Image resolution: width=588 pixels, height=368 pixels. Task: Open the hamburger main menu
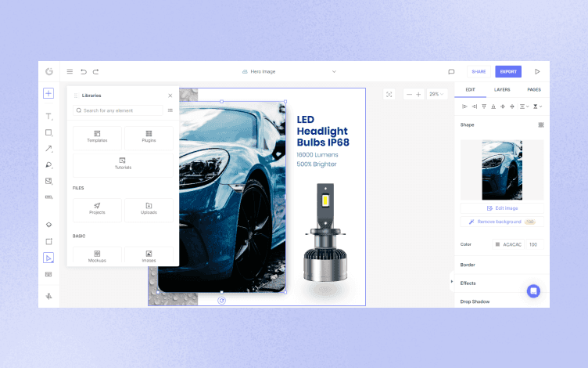(70, 71)
